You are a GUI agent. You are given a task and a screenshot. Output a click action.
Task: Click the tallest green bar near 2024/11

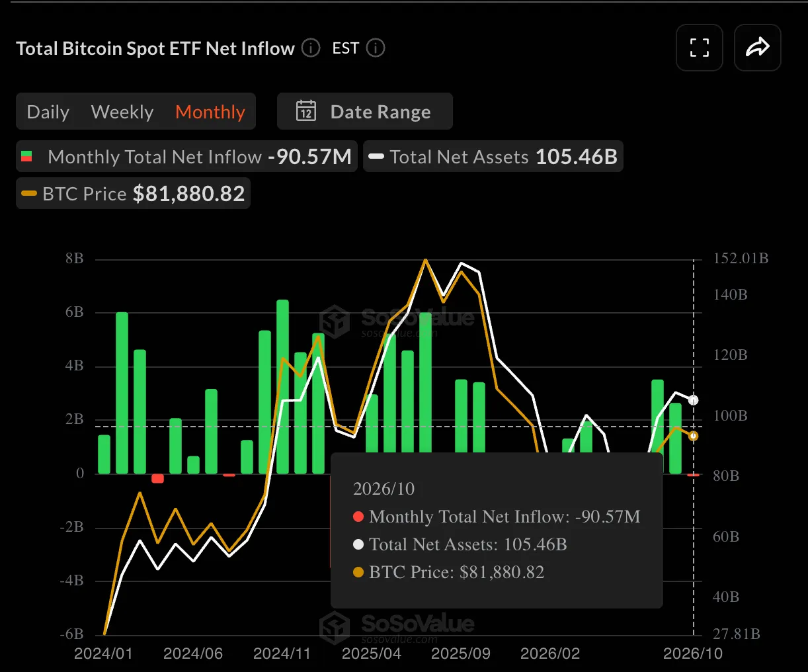point(282,387)
